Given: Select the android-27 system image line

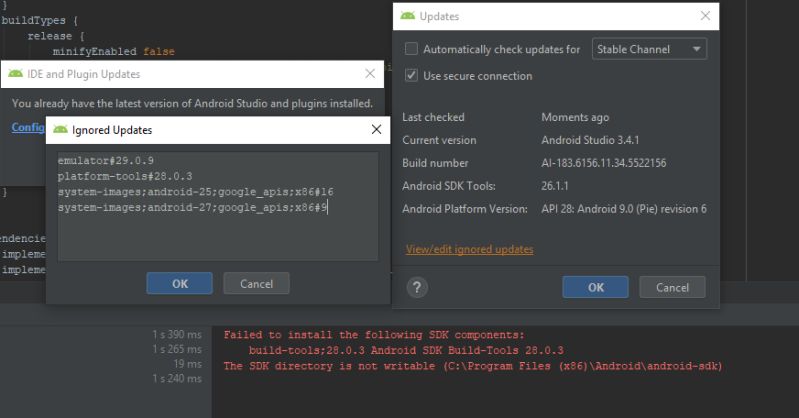Looking at the screenshot, I should [192, 207].
